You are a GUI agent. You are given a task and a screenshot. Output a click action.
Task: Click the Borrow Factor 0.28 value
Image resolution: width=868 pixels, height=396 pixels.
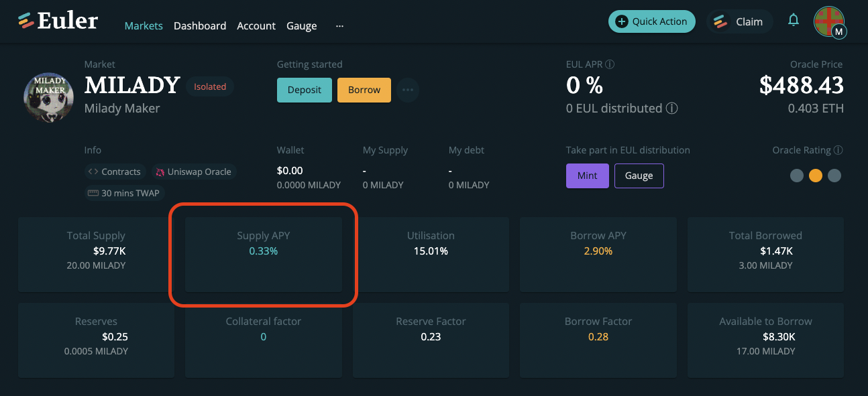pos(598,337)
